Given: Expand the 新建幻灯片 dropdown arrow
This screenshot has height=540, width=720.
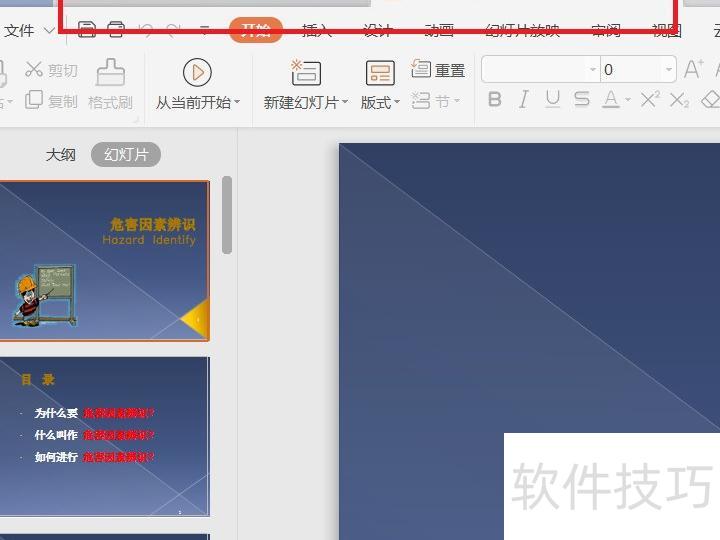Looking at the screenshot, I should click(345, 101).
